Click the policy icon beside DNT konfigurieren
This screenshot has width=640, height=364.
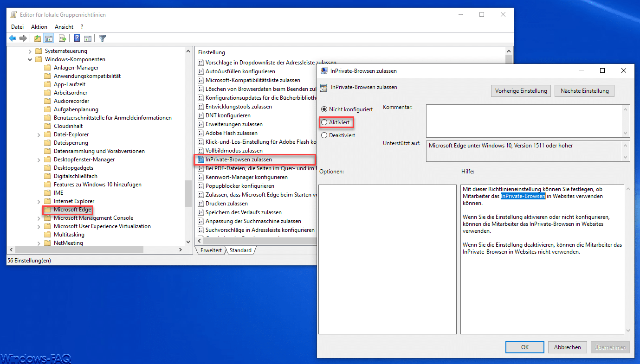(201, 115)
